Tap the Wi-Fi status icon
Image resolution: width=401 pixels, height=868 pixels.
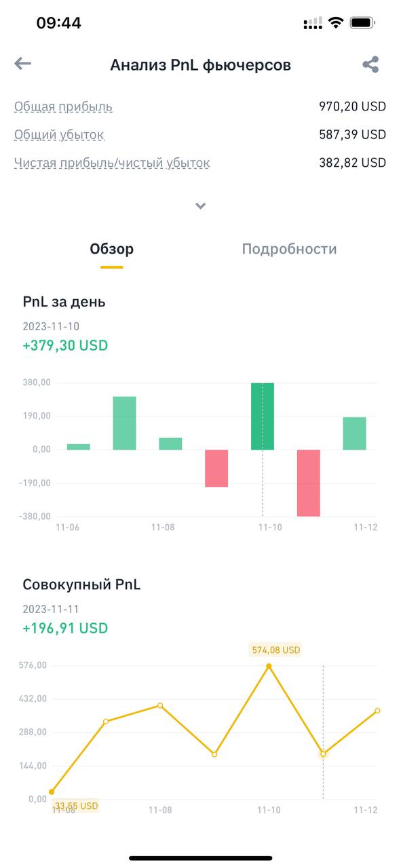pyautogui.click(x=335, y=23)
